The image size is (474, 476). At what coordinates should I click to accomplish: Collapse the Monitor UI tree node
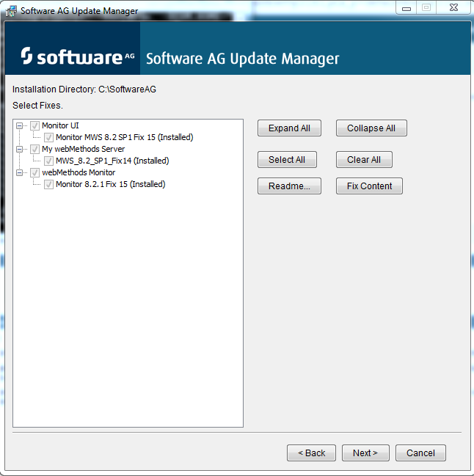pyautogui.click(x=19, y=125)
